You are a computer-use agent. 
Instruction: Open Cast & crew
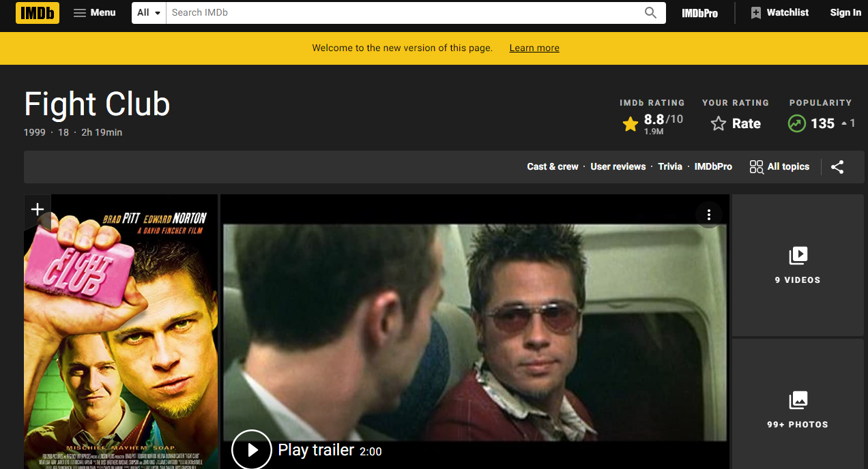(x=553, y=166)
